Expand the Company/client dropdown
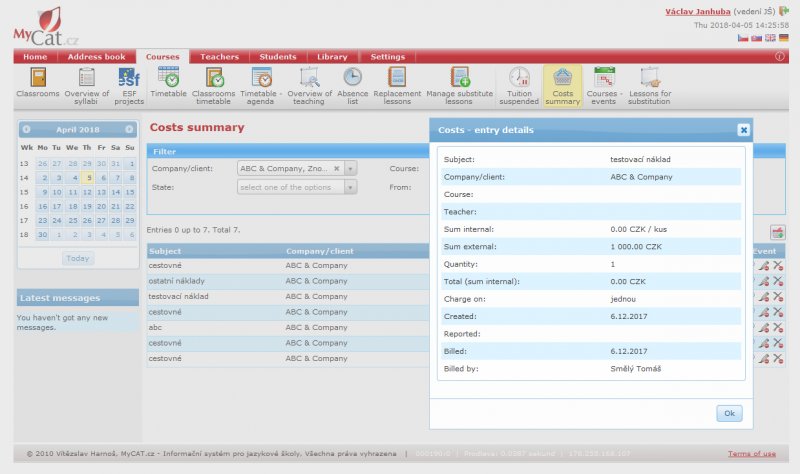800x474 pixels. pyautogui.click(x=351, y=169)
